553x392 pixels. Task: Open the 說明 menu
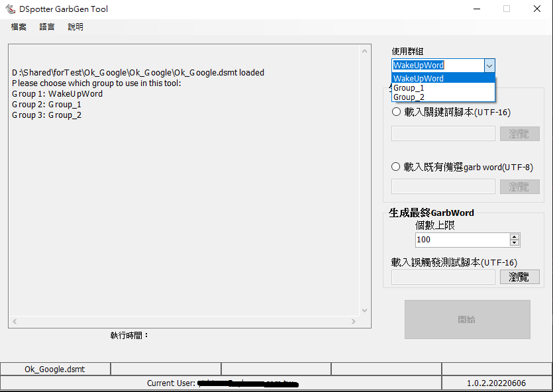tap(75, 27)
